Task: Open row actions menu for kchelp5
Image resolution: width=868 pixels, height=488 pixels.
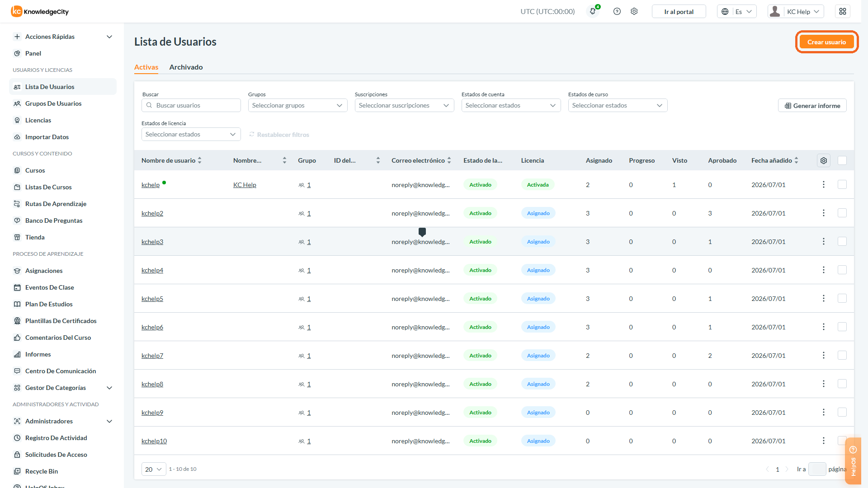Action: tap(824, 298)
